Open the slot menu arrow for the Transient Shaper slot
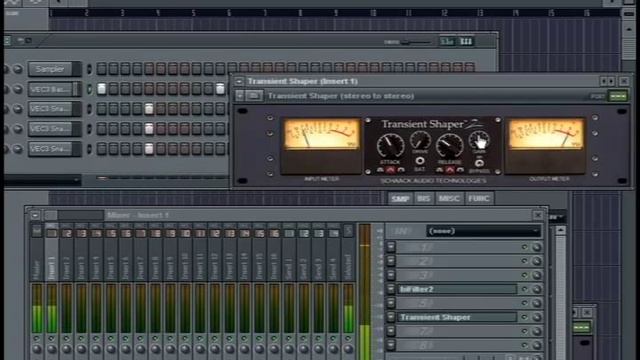640x360 pixels. pos(391,317)
